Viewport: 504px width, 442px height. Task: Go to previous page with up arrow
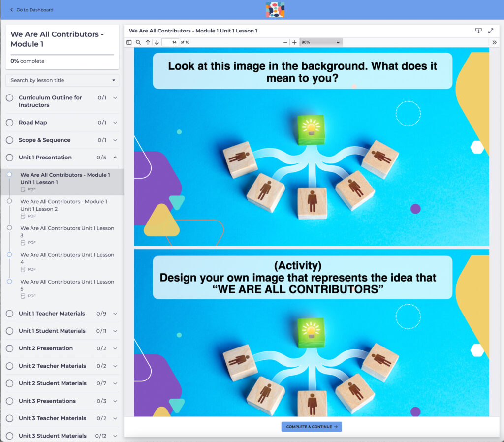pyautogui.click(x=148, y=43)
